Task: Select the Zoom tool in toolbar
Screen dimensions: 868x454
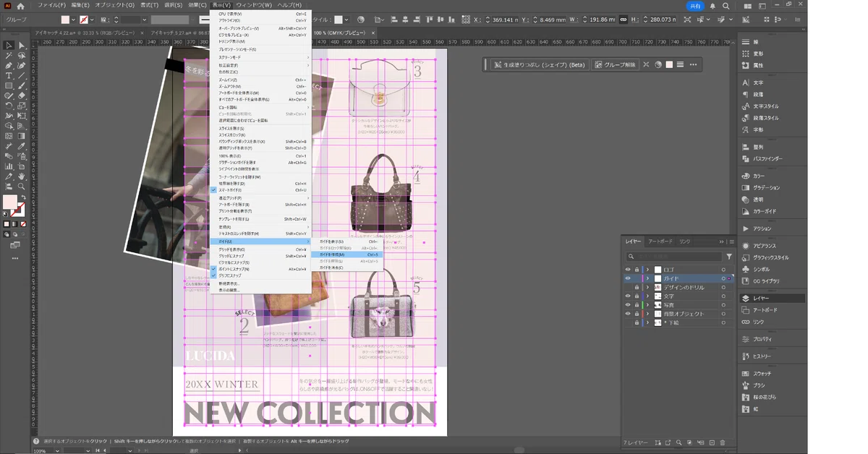Action: coord(22,186)
